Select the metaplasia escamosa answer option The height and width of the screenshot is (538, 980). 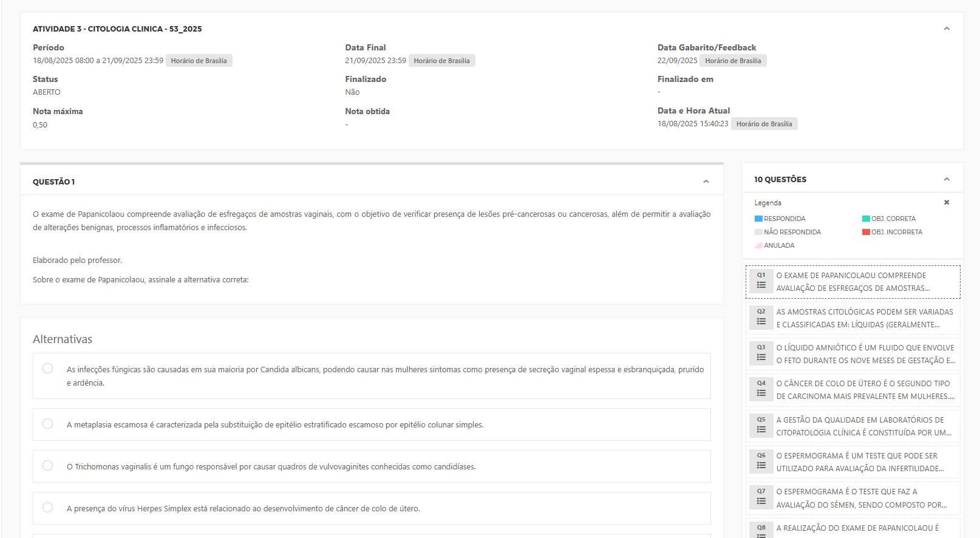48,424
